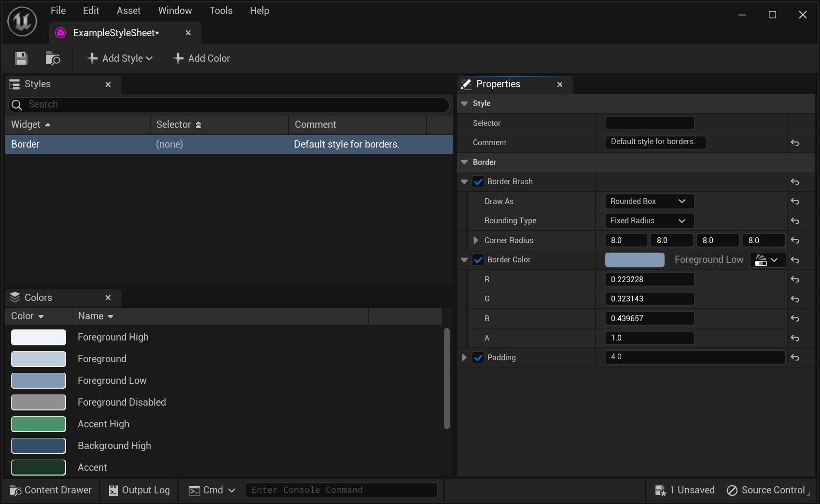Click the search magnifier in Styles panel

tap(16, 104)
